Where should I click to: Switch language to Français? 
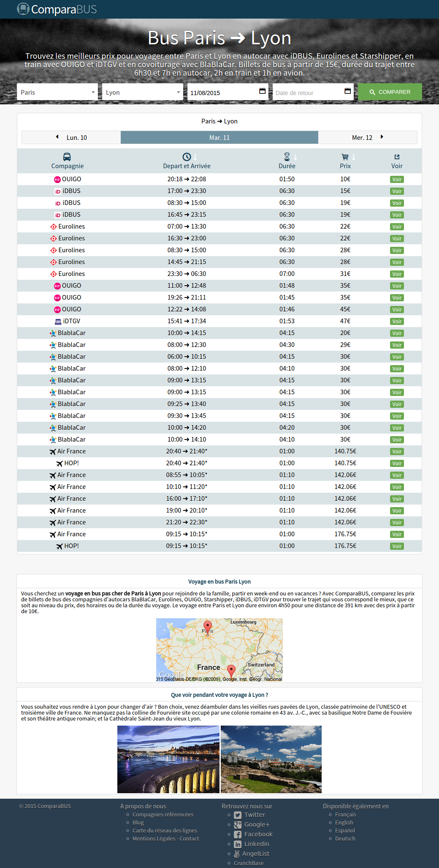coord(345,815)
